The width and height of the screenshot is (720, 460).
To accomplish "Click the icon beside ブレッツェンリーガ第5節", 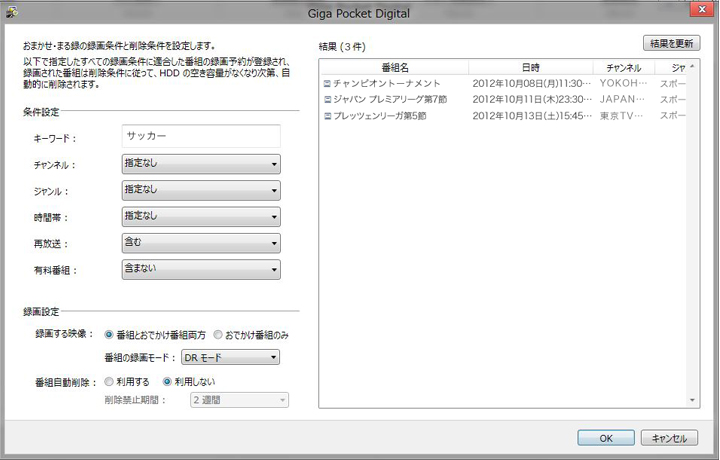I will tap(327, 116).
